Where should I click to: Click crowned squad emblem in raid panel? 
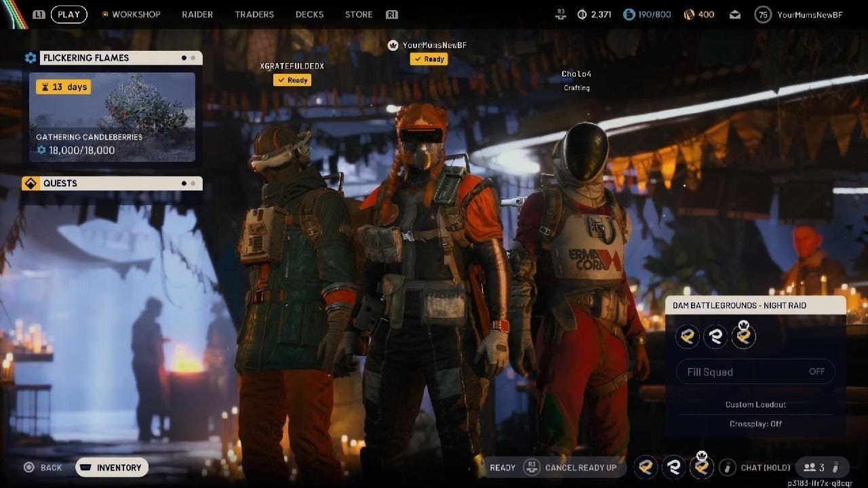tap(743, 335)
